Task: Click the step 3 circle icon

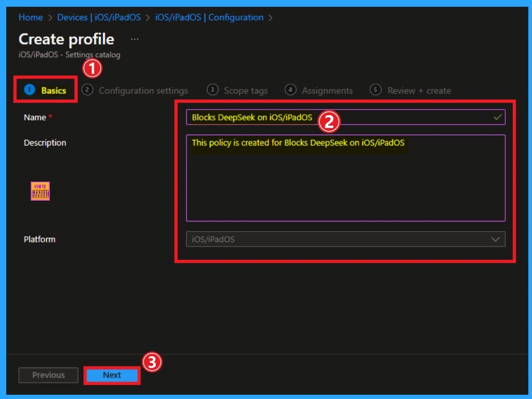Action: (x=212, y=90)
